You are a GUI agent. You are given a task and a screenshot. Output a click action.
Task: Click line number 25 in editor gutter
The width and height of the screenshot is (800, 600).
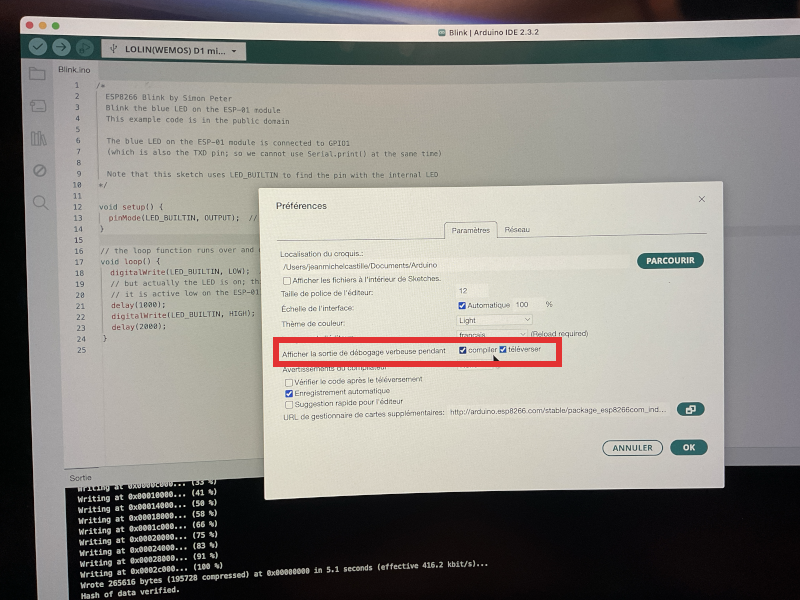pos(81,350)
